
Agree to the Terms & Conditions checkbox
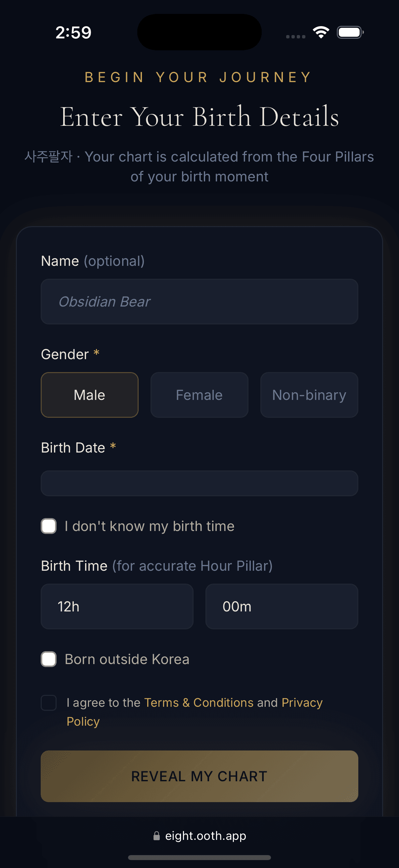(49, 702)
